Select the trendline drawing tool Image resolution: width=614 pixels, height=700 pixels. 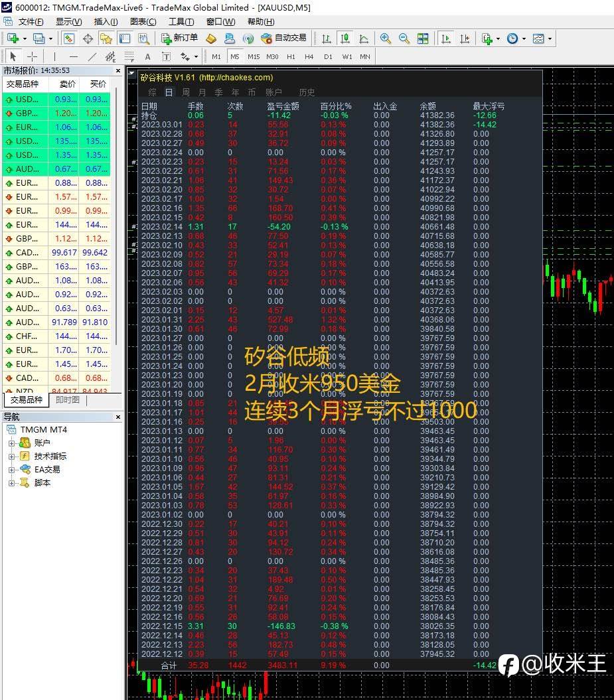coord(92,56)
